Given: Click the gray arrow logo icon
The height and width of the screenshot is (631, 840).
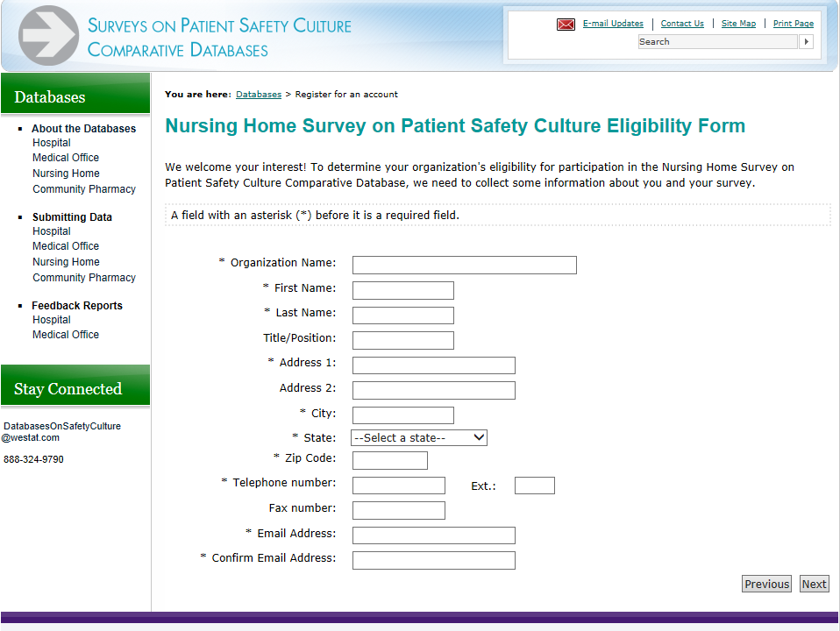Looking at the screenshot, I should (x=49, y=36).
